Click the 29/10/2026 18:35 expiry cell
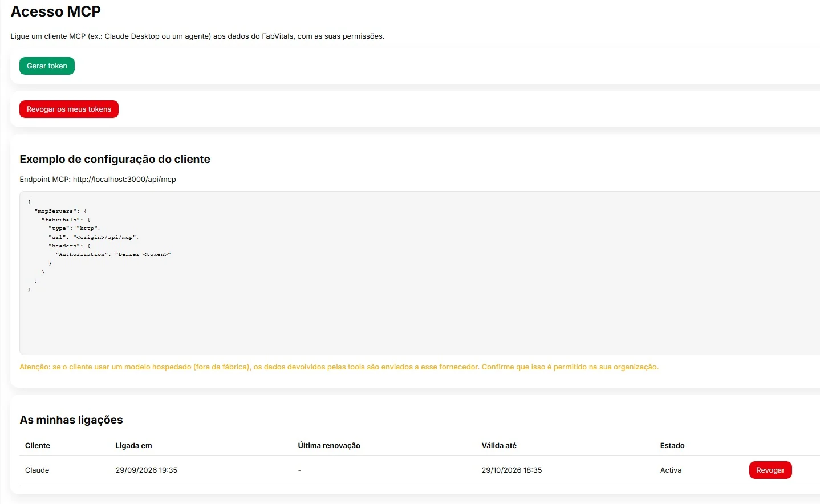The image size is (820, 504). pyautogui.click(x=512, y=470)
